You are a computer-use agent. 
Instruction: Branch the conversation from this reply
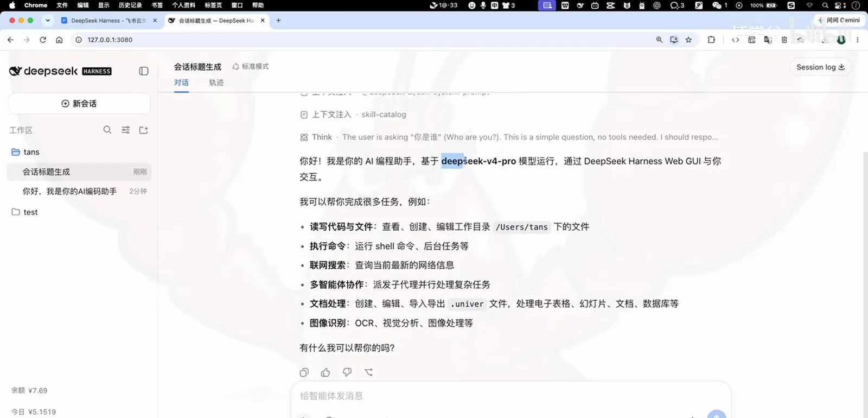(x=369, y=372)
